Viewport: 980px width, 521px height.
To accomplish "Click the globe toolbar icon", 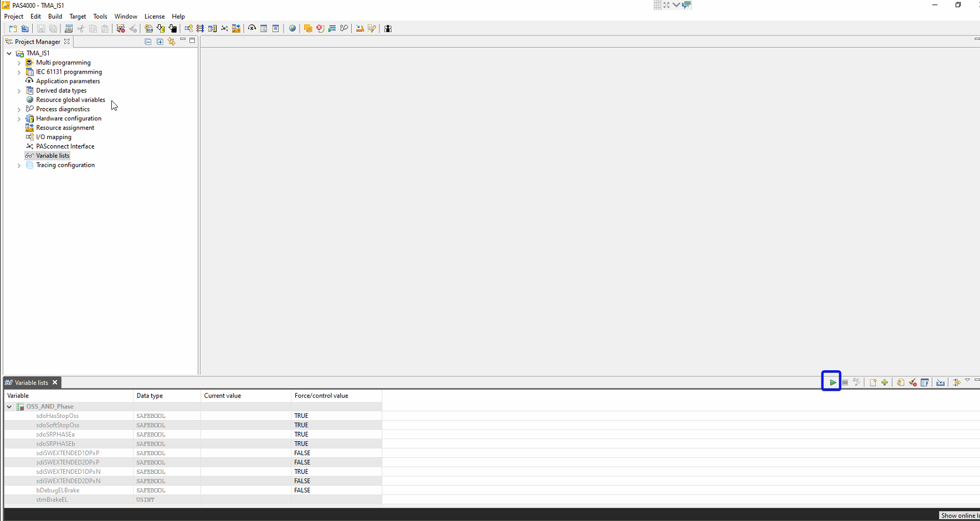I will tap(293, 28).
